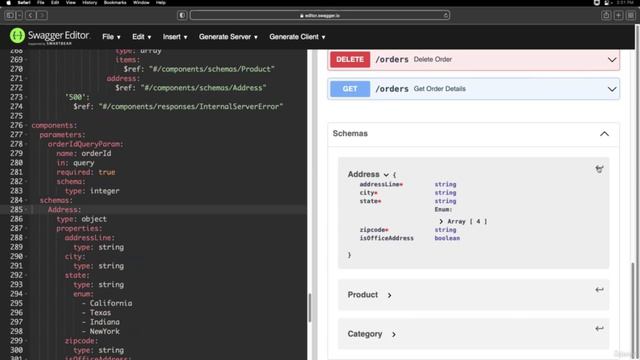Click the editor.swagger.io address bar

(x=320, y=16)
